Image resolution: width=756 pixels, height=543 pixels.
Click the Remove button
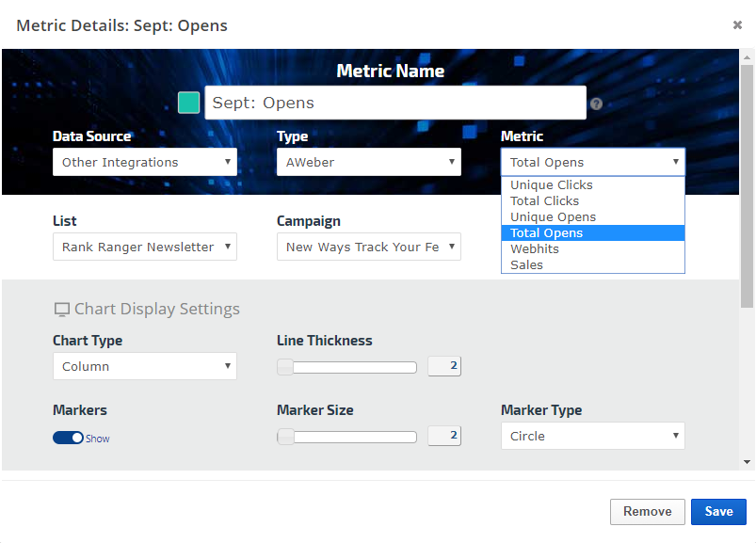647,511
